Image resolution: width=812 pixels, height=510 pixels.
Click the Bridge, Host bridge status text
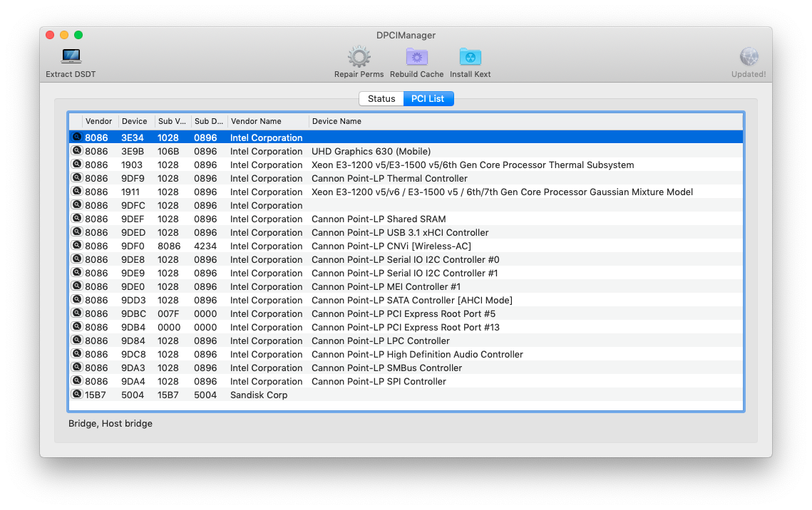[x=111, y=424]
